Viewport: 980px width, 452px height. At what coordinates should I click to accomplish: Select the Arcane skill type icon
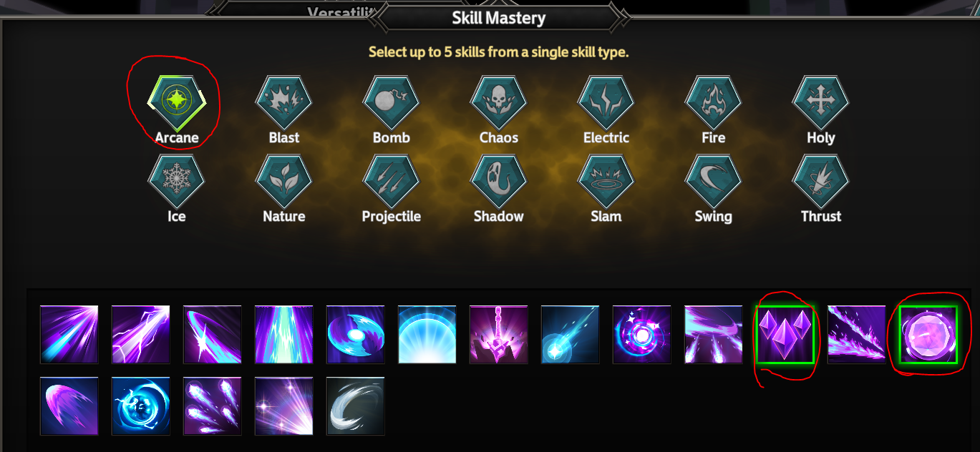tap(176, 102)
